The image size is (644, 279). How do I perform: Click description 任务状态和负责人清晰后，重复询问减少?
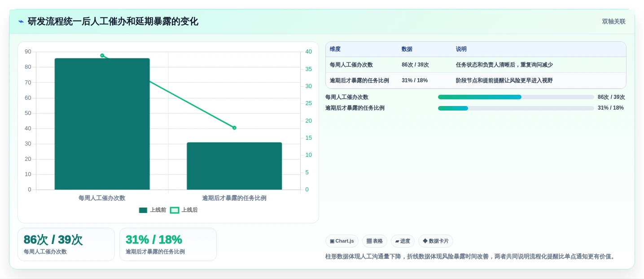pyautogui.click(x=504, y=65)
